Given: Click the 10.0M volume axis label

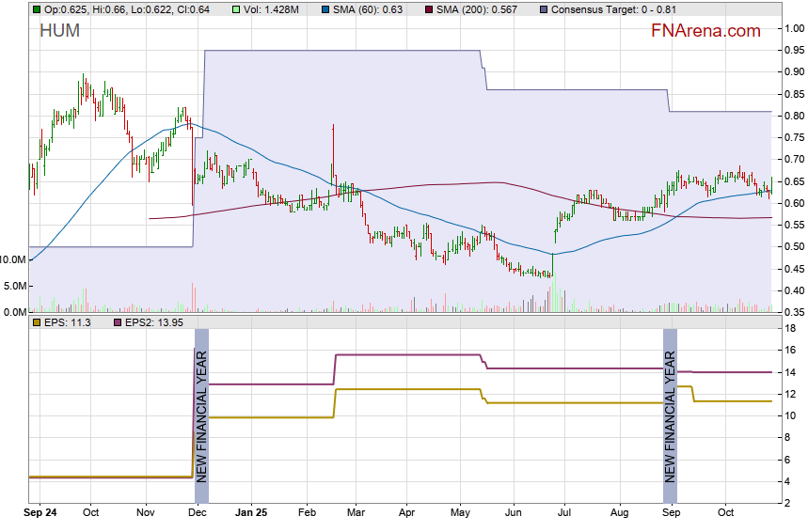Looking at the screenshot, I should [x=13, y=258].
